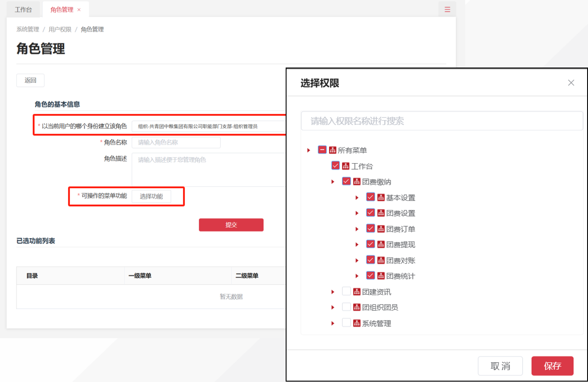Uncheck the 团费提现 checkbox
The height and width of the screenshot is (382, 588).
(370, 244)
